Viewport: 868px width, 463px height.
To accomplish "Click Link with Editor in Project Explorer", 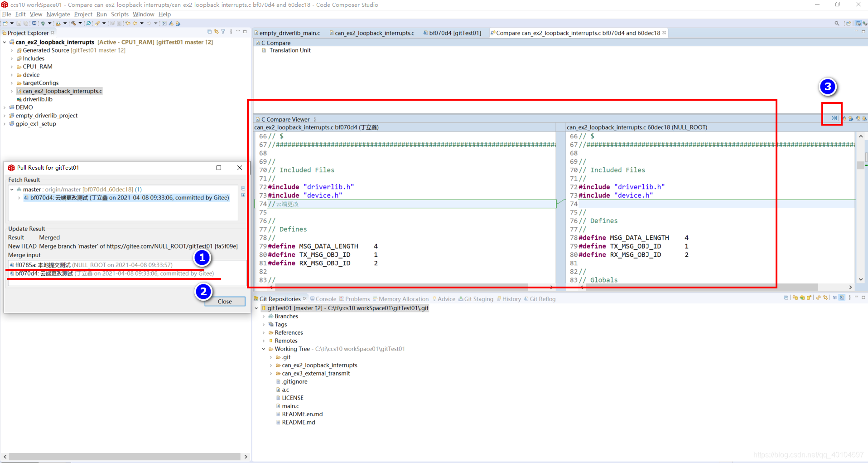I will [x=216, y=31].
